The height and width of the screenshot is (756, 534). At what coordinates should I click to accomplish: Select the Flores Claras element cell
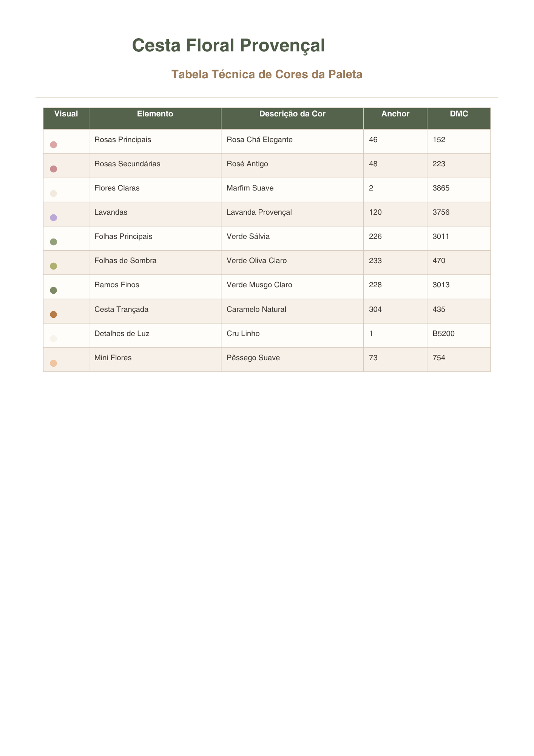tap(155, 190)
